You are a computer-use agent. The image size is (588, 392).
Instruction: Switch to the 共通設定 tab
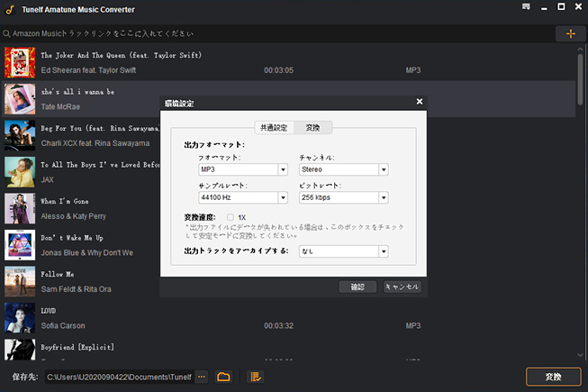point(274,128)
